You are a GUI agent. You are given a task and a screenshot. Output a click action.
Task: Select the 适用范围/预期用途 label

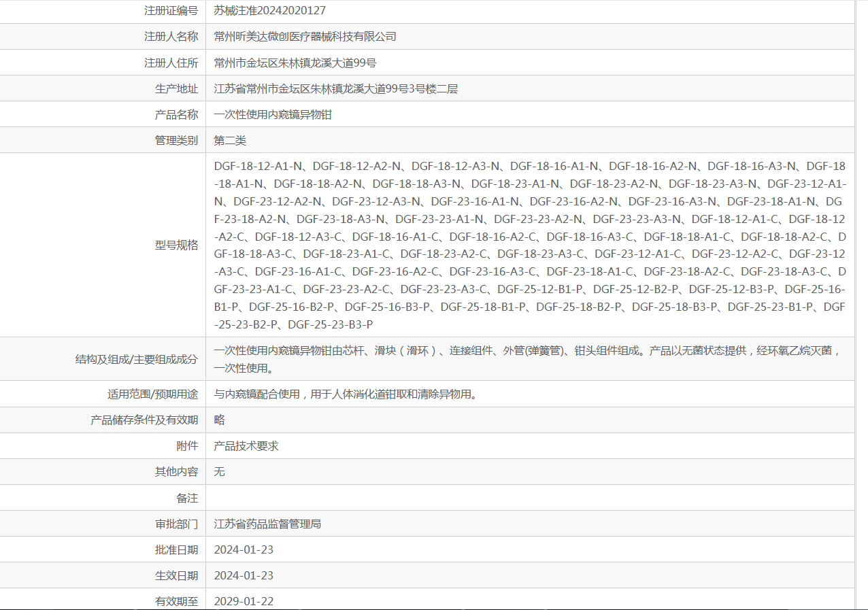[152, 394]
